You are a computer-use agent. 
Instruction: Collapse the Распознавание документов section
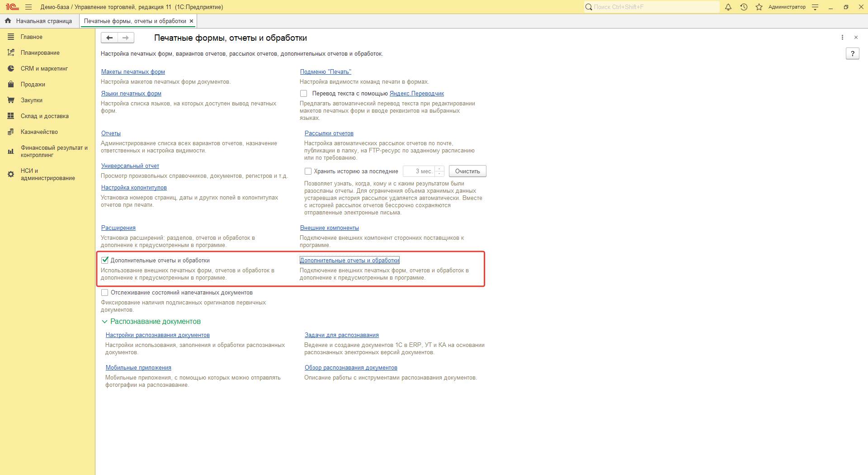point(104,322)
